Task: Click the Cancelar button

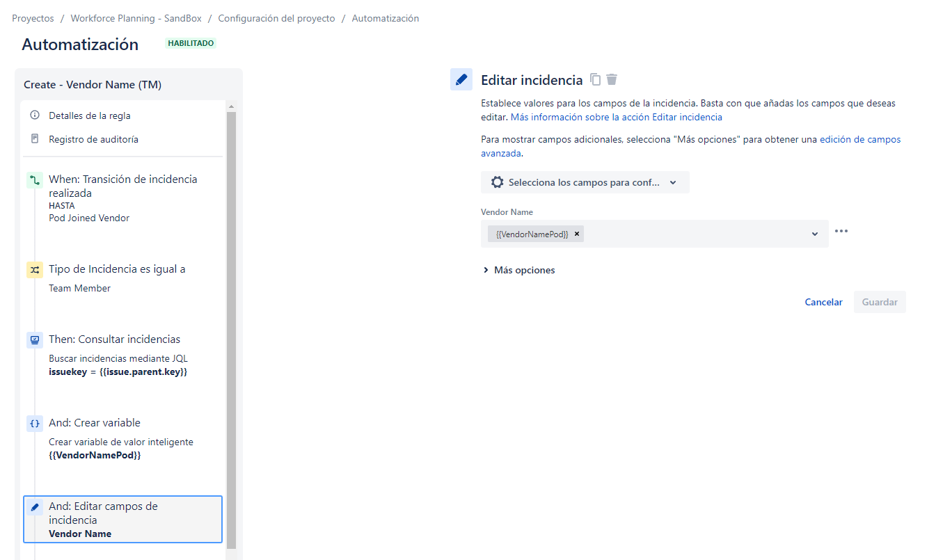Action: tap(824, 302)
